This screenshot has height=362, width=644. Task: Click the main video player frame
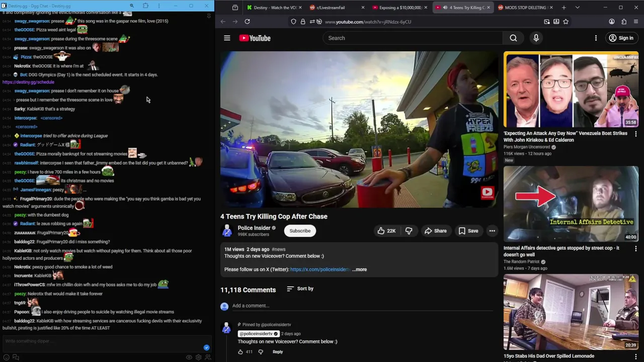click(x=359, y=129)
